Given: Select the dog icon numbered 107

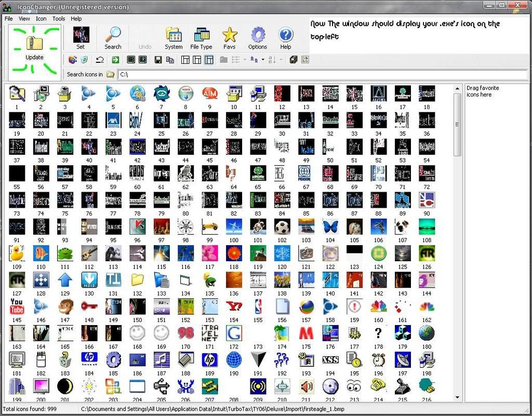Looking at the screenshot, I should (x=403, y=227).
